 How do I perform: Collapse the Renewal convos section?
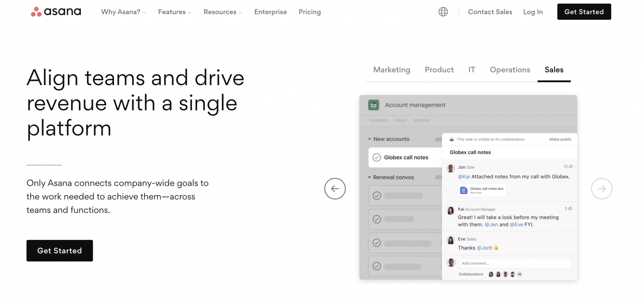point(369,177)
